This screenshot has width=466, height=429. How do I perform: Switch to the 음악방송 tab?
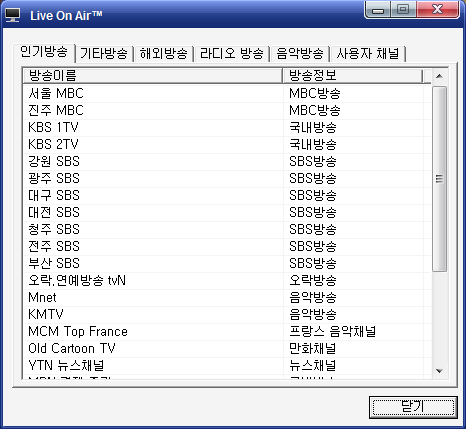[x=300, y=54]
